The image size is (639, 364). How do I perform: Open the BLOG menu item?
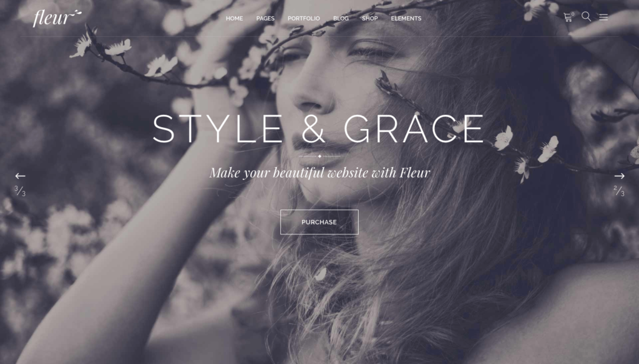[x=341, y=18]
